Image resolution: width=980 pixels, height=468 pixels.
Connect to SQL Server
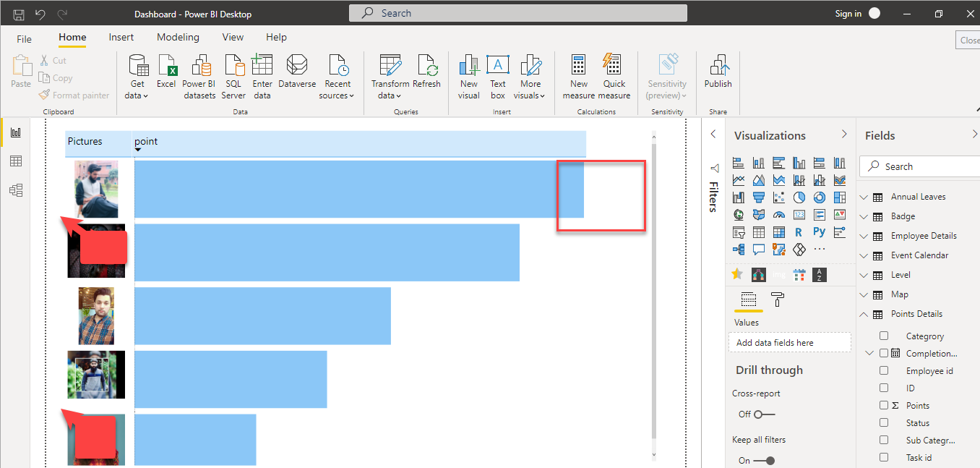coord(233,76)
